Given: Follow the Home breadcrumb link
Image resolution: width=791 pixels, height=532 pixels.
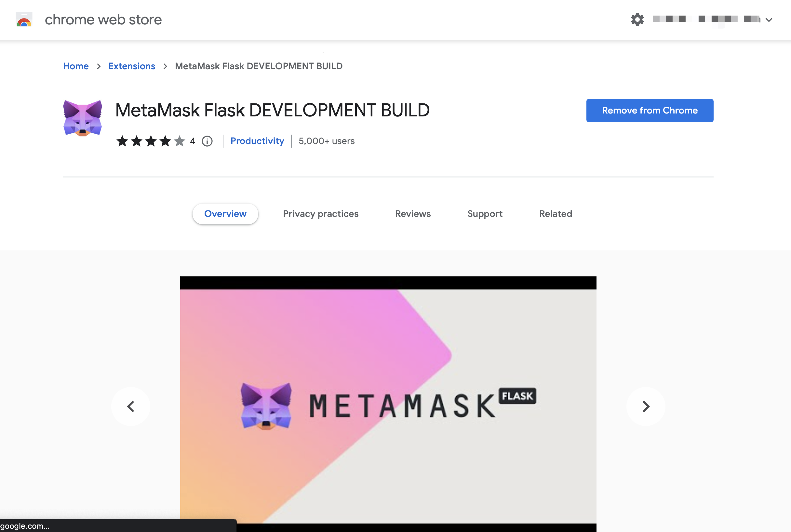Looking at the screenshot, I should point(76,66).
